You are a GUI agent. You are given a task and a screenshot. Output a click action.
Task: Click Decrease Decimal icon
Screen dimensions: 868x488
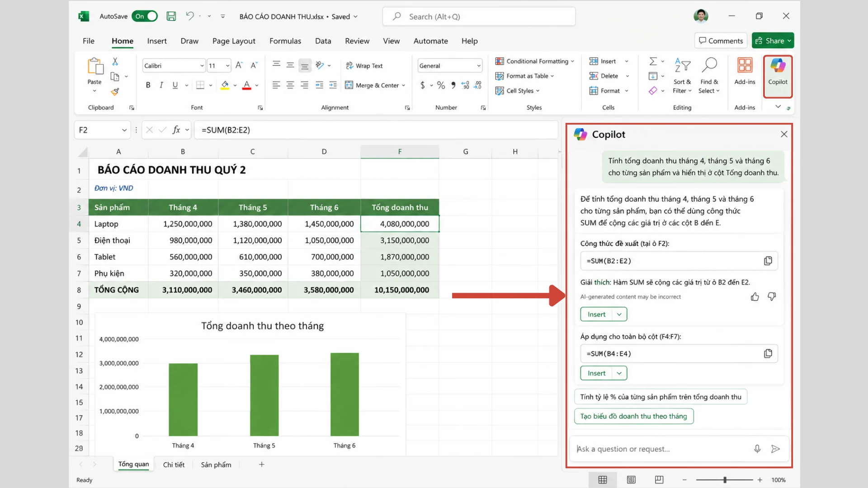pyautogui.click(x=478, y=85)
